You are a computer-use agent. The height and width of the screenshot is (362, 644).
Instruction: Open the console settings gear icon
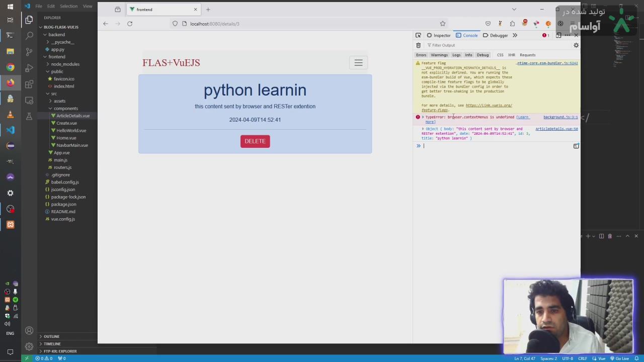click(x=576, y=45)
